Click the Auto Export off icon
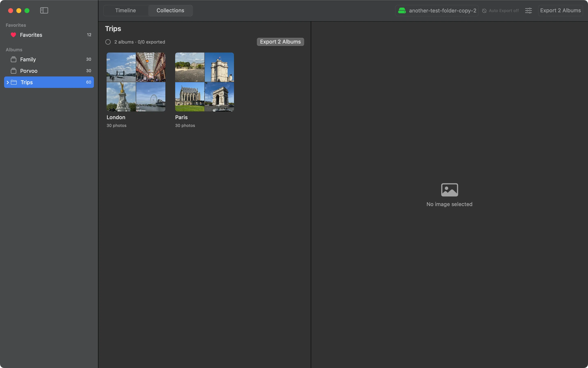Viewport: 588px width, 368px height. [x=484, y=11]
